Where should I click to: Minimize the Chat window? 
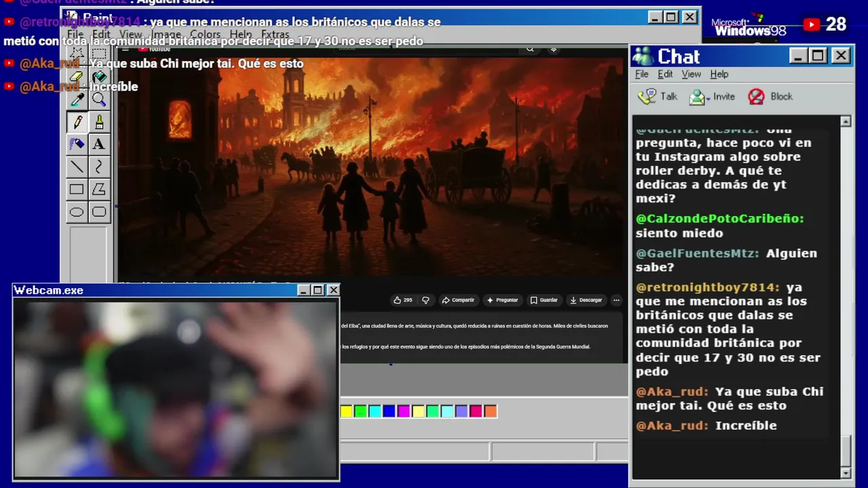point(798,56)
